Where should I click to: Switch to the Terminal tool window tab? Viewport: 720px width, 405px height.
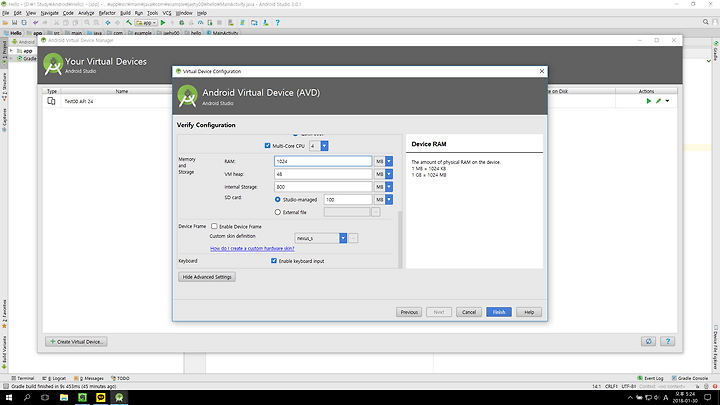click(x=22, y=378)
